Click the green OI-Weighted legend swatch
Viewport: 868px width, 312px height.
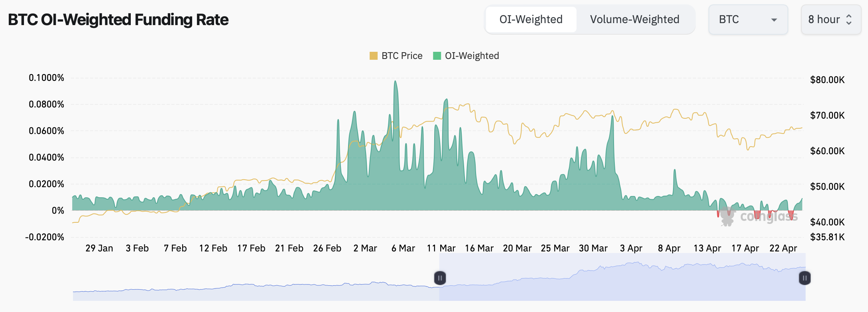coord(437,56)
